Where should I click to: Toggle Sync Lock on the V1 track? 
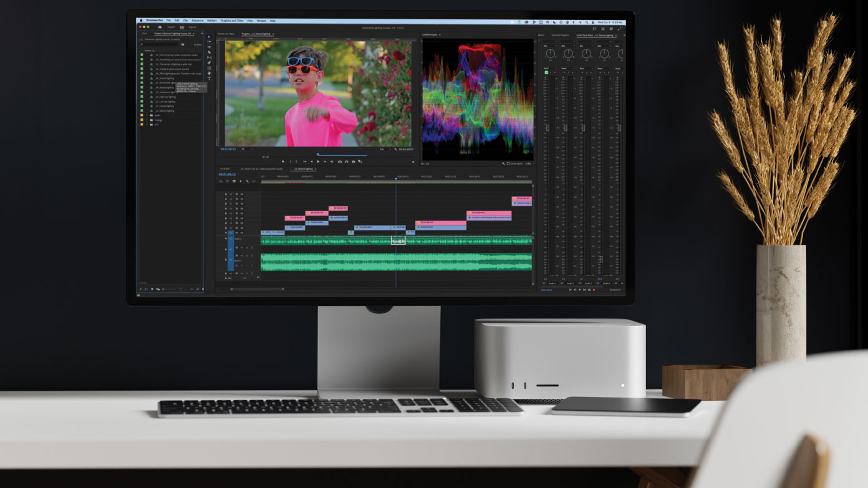coord(237,232)
